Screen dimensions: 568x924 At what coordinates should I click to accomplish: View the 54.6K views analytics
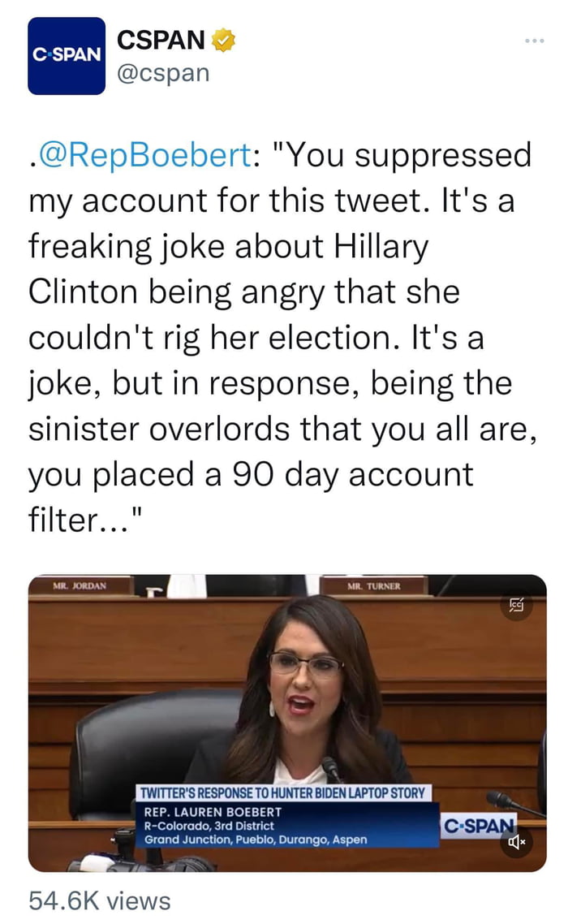[x=100, y=900]
